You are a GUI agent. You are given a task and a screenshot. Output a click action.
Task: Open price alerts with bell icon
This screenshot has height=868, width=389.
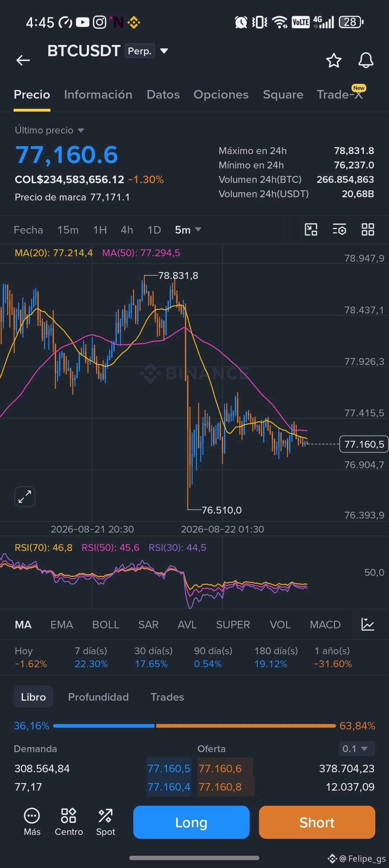(x=366, y=60)
